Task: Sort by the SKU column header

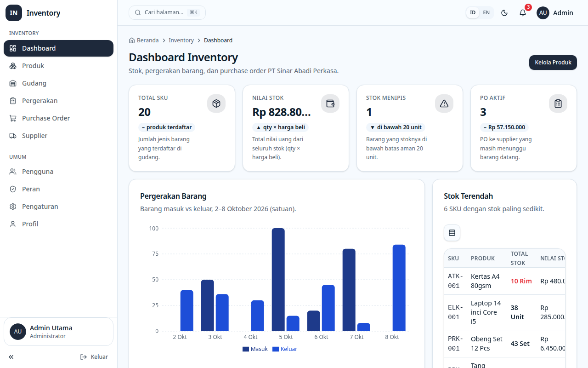Action: click(453, 259)
